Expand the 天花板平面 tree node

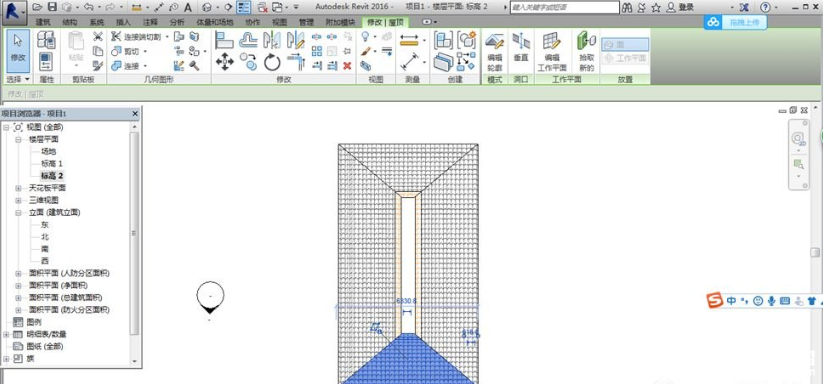click(x=19, y=188)
